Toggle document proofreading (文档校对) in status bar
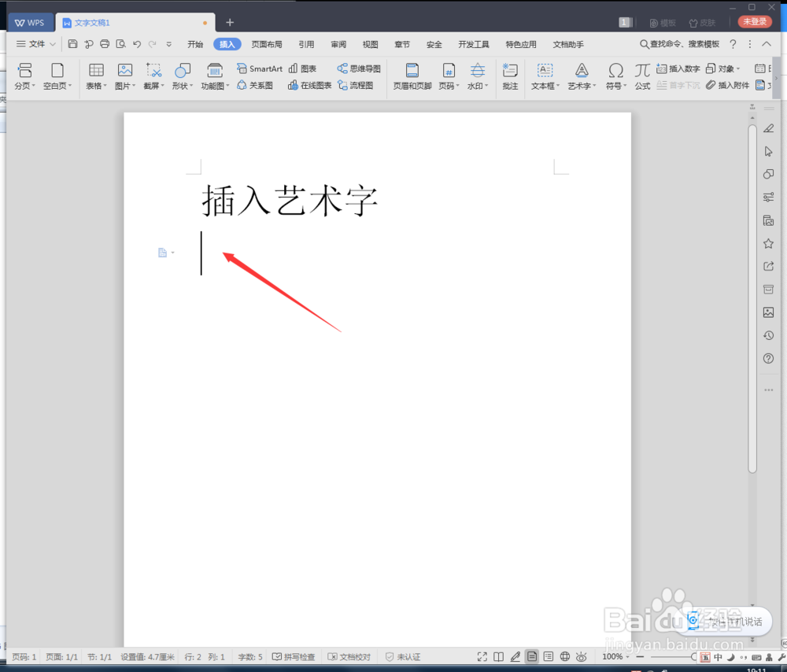The image size is (787, 672). click(349, 657)
